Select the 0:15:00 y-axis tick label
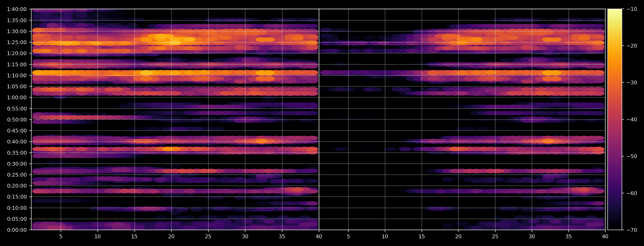644x246 pixels. (17, 197)
